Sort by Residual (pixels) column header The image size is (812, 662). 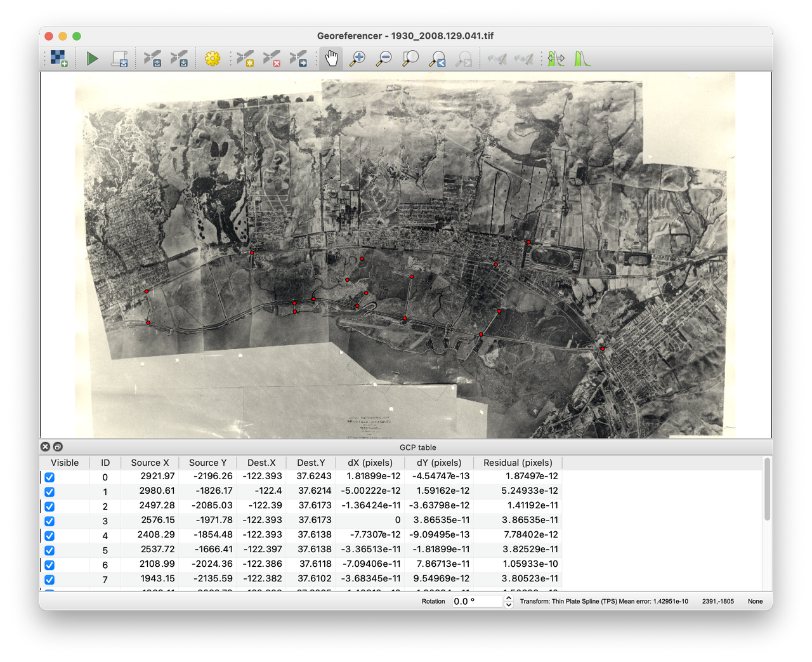click(518, 463)
